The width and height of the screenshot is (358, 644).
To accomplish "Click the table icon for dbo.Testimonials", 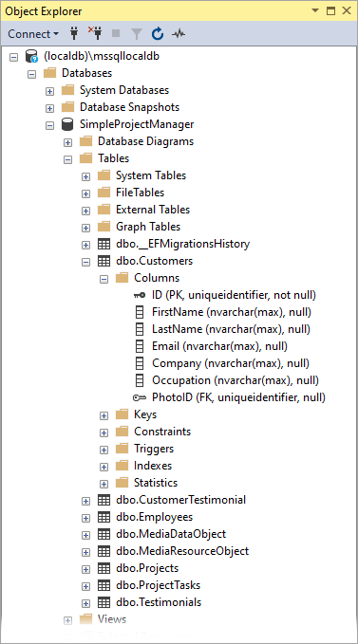I will point(104,602).
